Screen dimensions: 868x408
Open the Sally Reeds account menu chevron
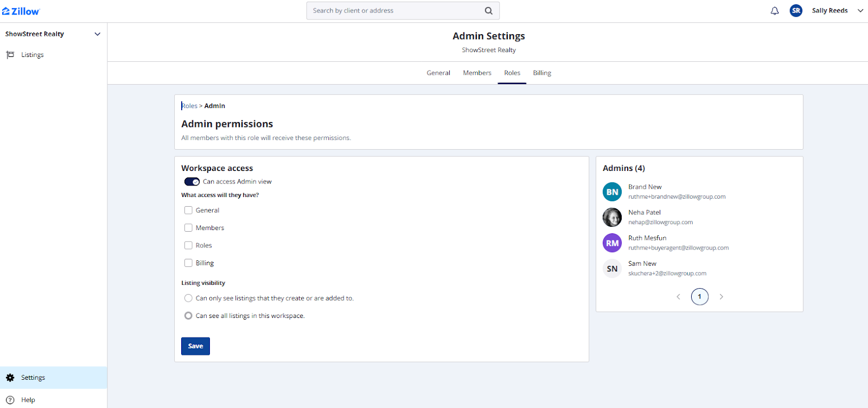click(860, 11)
